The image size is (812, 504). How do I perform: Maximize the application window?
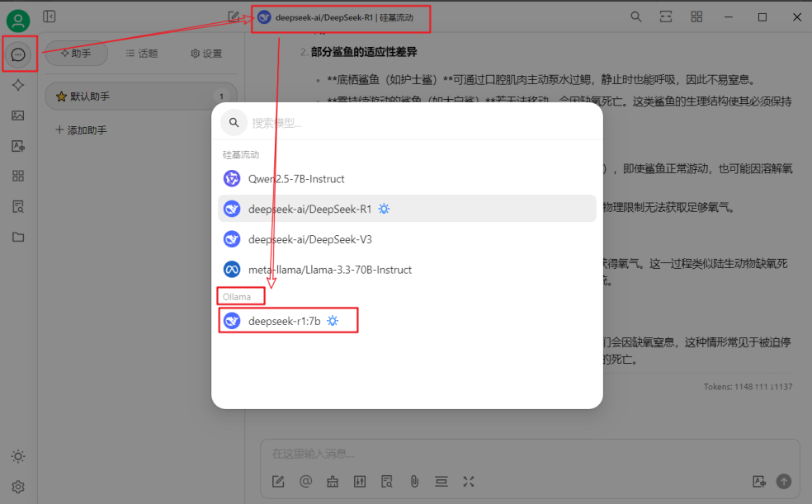click(762, 17)
